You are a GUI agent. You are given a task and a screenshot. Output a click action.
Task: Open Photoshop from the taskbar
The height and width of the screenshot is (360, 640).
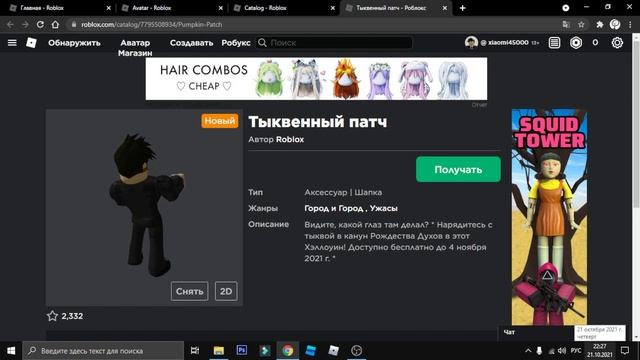click(242, 350)
